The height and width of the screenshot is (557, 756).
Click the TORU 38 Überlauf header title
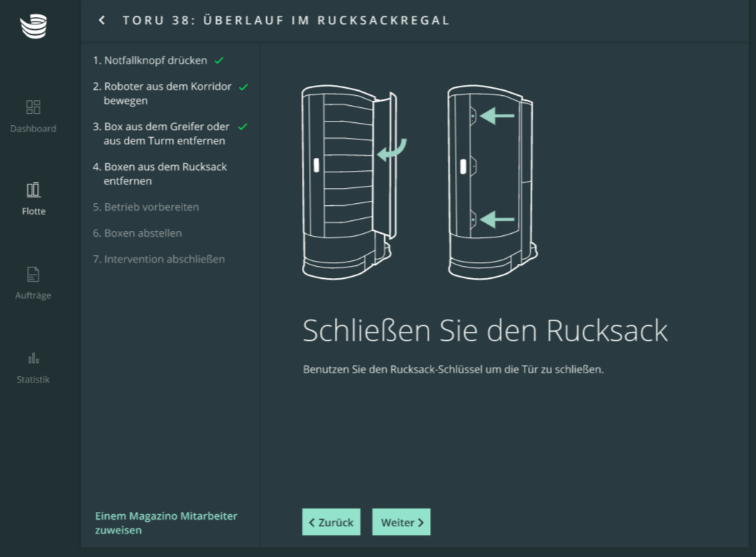(x=286, y=20)
